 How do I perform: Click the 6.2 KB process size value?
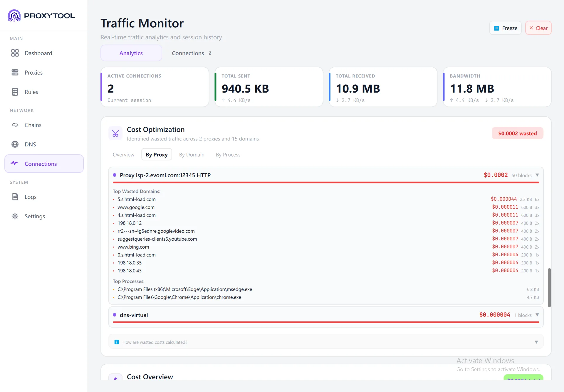(x=533, y=289)
